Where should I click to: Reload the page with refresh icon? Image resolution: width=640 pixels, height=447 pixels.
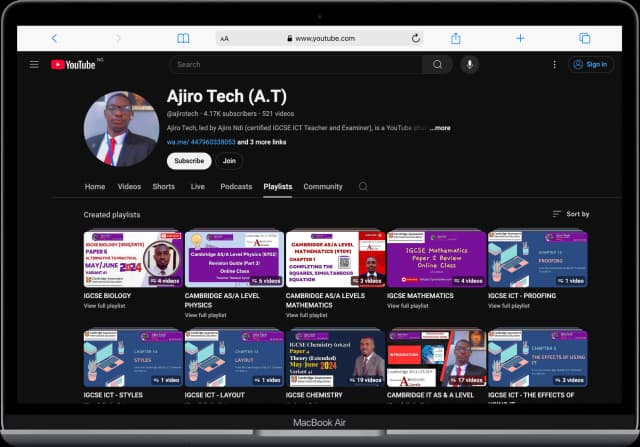point(416,38)
